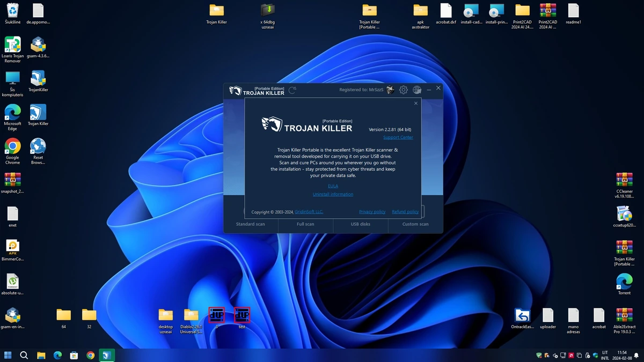
Task: Select Loaris Trojan Remover desktop shortcut
Action: click(12, 49)
